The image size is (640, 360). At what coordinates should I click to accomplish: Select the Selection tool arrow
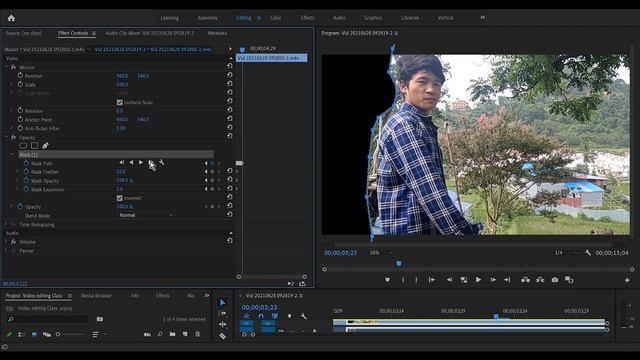coord(222,302)
